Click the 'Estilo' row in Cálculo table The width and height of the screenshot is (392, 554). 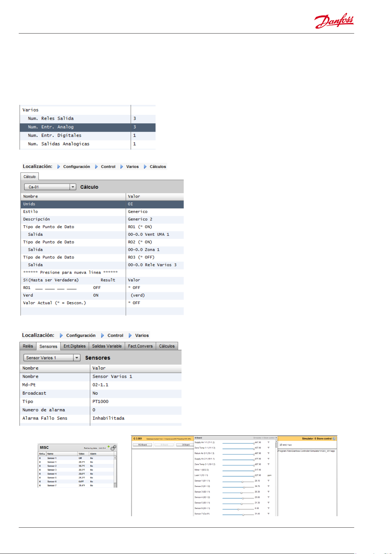[102, 212]
